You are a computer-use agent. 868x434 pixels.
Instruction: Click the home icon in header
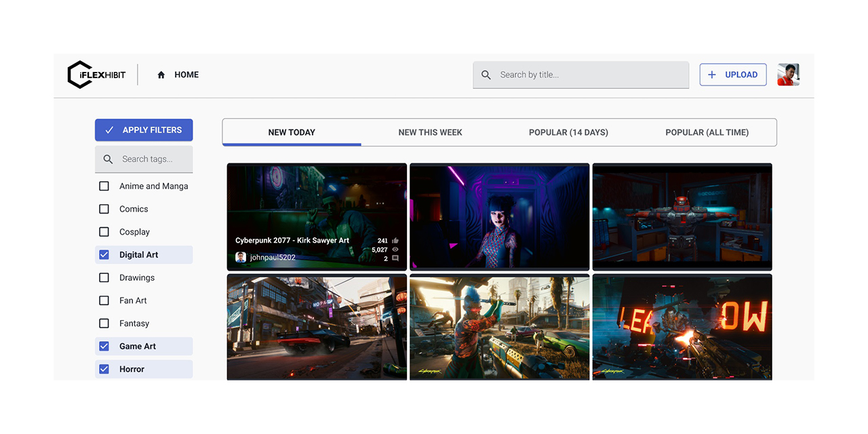161,75
